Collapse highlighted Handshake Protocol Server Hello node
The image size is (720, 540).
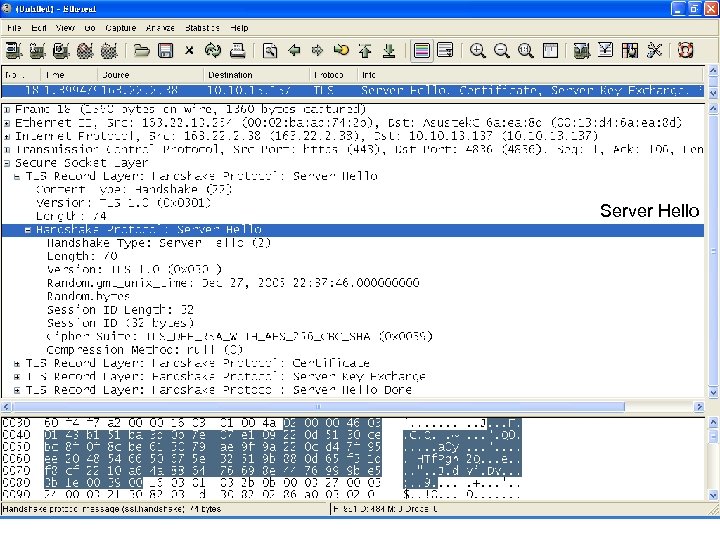(x=28, y=230)
